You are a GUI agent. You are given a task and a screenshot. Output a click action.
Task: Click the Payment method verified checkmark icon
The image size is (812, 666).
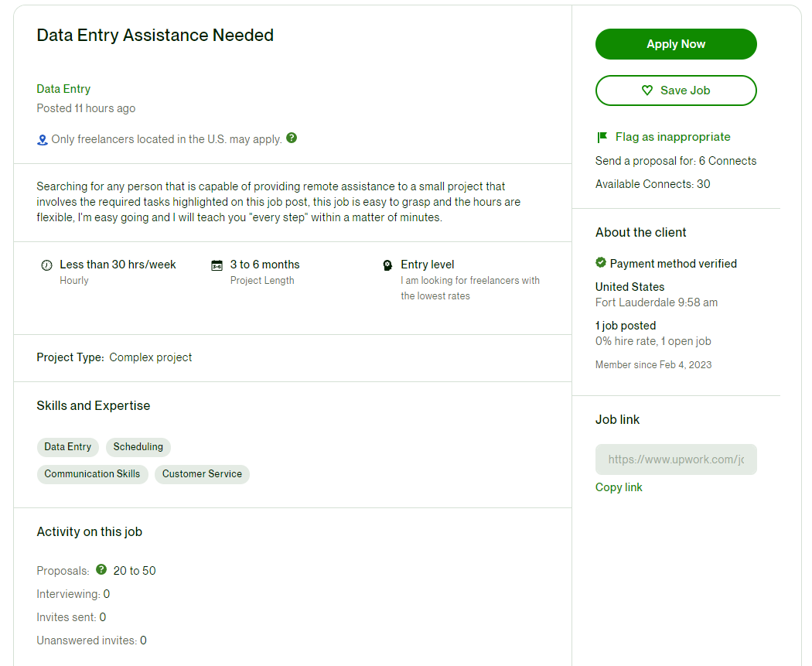[x=601, y=262]
